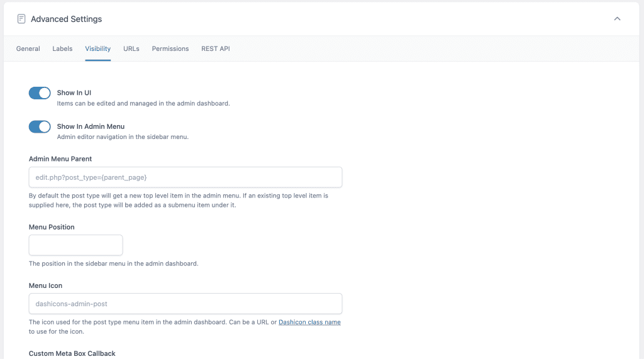
Task: Collapse the Advanced Settings panel chevron
Action: [617, 19]
